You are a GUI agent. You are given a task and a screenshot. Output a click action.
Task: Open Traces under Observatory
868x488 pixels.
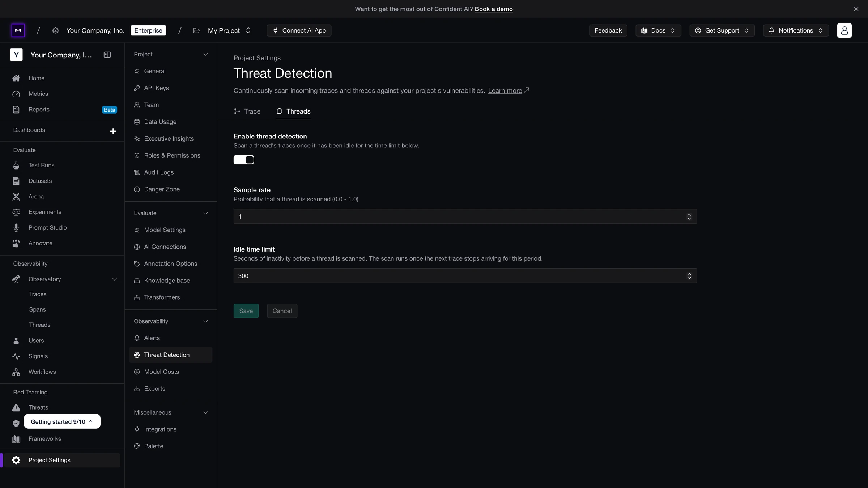[38, 294]
